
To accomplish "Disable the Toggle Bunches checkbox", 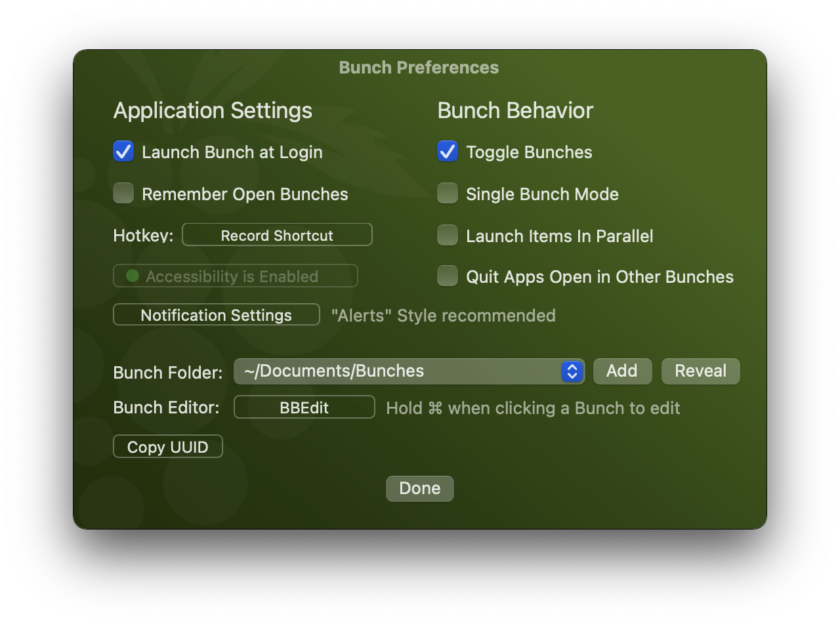I will tap(448, 152).
